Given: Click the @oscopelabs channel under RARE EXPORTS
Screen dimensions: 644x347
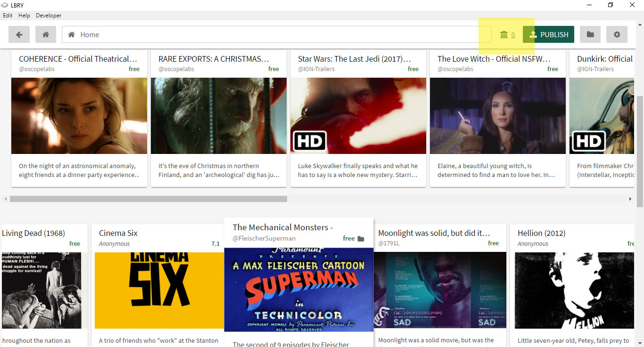Looking at the screenshot, I should (x=176, y=69).
